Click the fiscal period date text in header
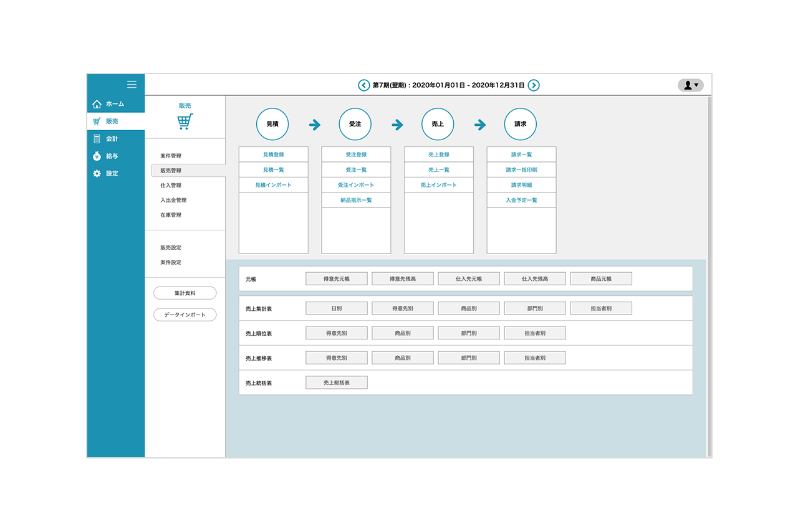The image size is (798, 532). click(x=449, y=85)
